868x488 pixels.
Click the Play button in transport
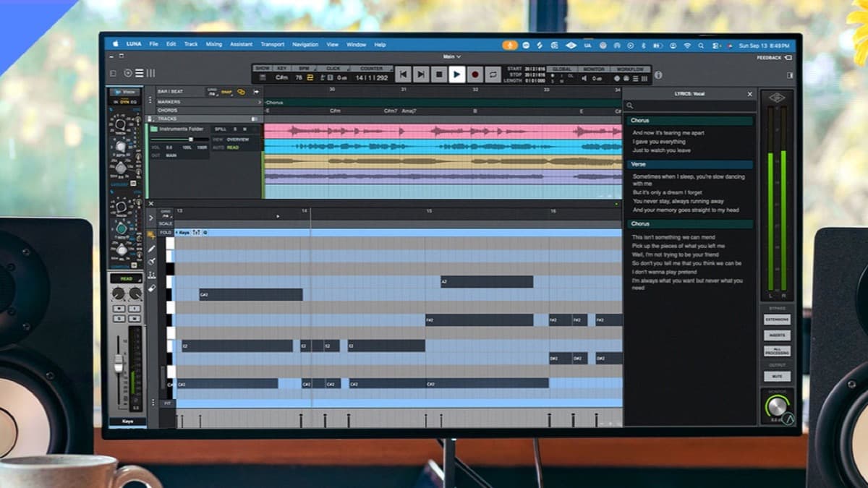(x=456, y=74)
